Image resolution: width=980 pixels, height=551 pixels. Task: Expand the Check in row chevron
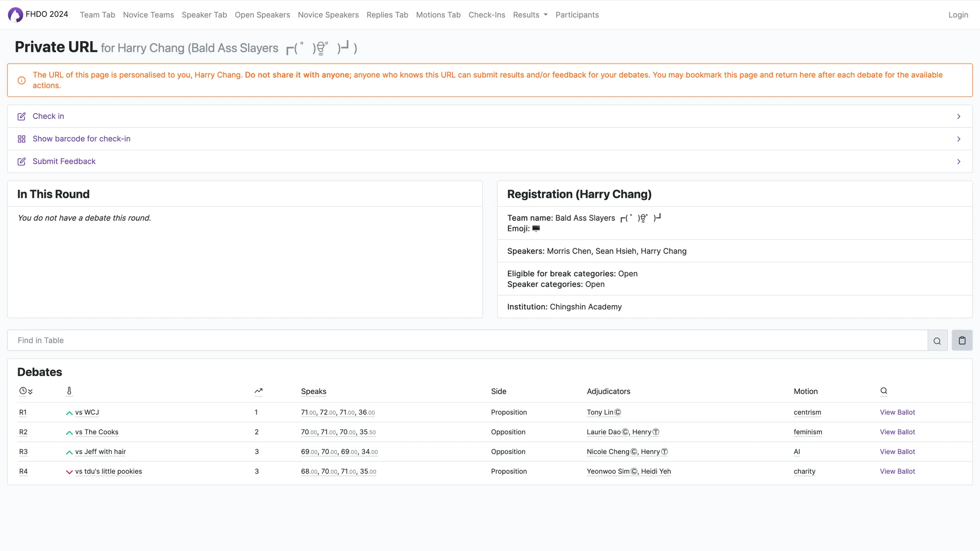pos(958,117)
